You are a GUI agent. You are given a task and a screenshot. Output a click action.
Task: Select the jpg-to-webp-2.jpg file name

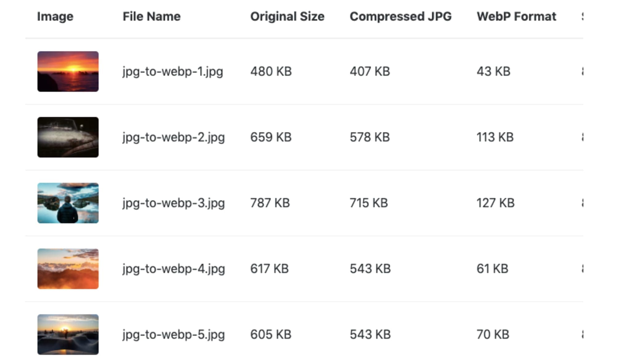173,137
